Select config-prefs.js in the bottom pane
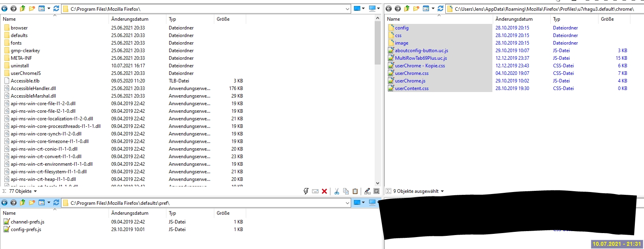The height and width of the screenshot is (249, 644). coord(26,229)
